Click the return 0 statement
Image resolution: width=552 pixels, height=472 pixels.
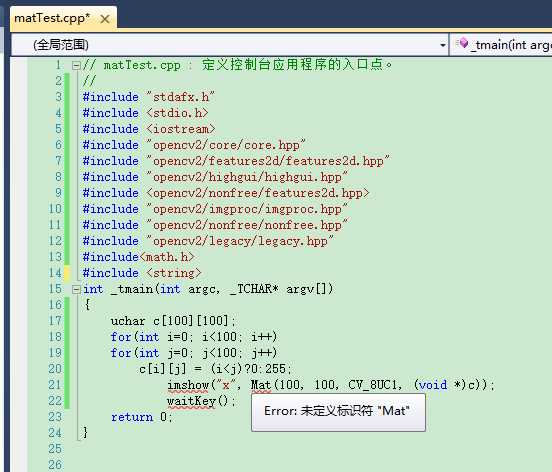(x=142, y=417)
